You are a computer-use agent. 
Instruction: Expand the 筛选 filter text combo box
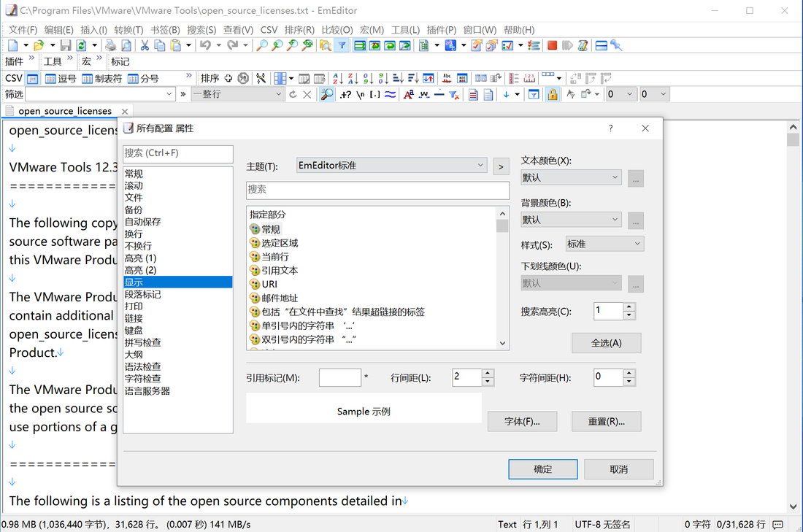tap(169, 94)
